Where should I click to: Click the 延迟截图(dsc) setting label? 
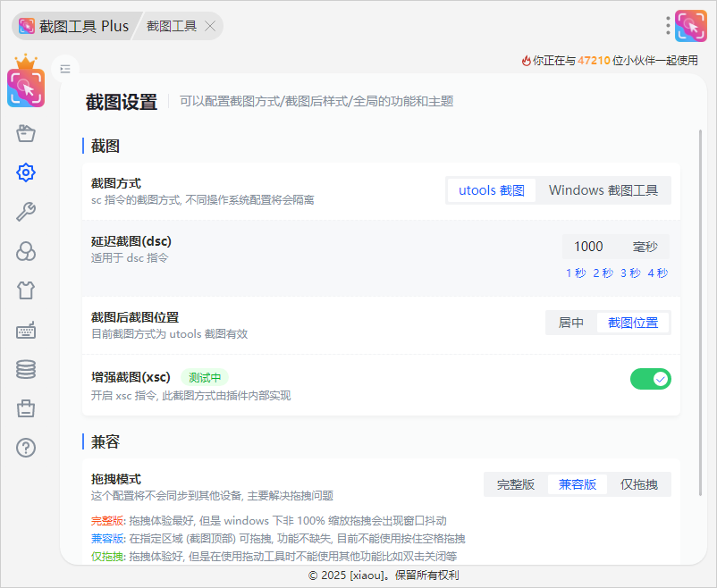click(131, 241)
